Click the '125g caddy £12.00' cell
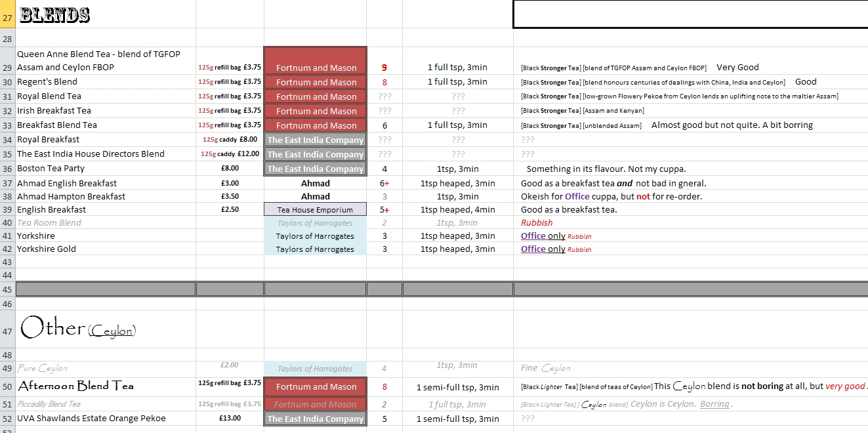This screenshot has width=868, height=433. (230, 154)
